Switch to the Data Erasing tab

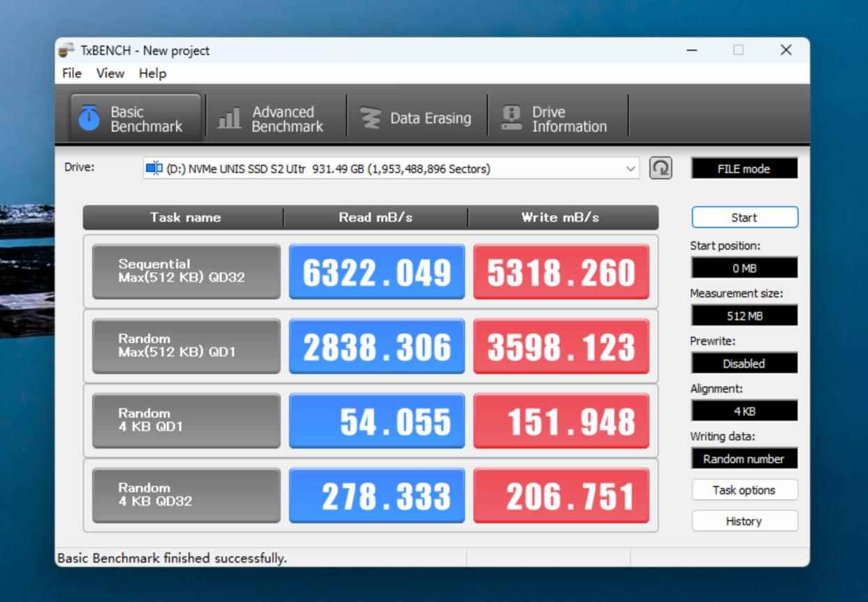(417, 118)
